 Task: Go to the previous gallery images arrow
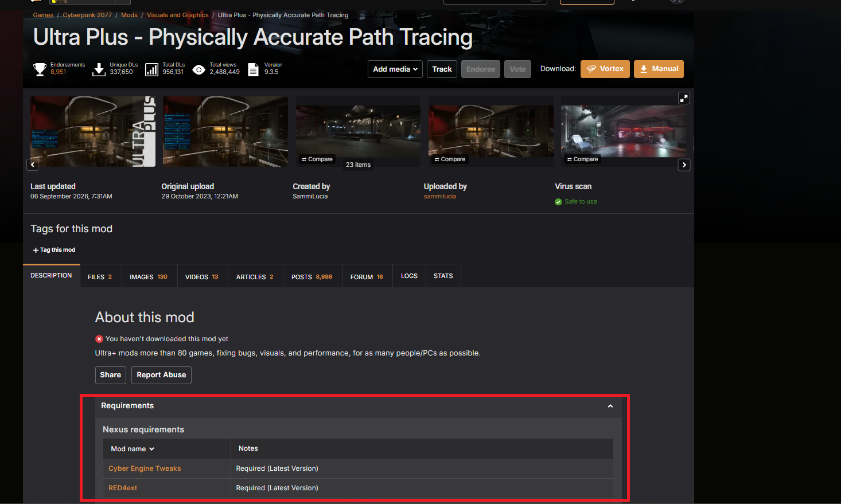coord(33,165)
